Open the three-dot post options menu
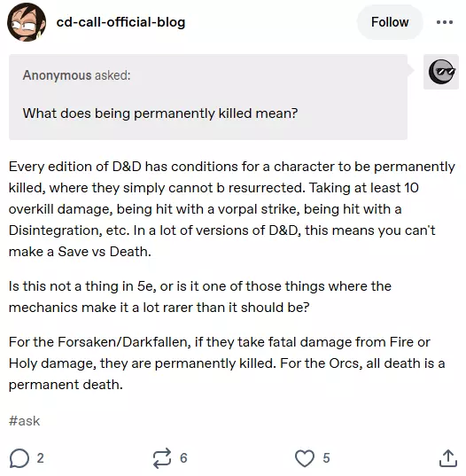Viewport: 466px width, 476px height. pyautogui.click(x=445, y=22)
